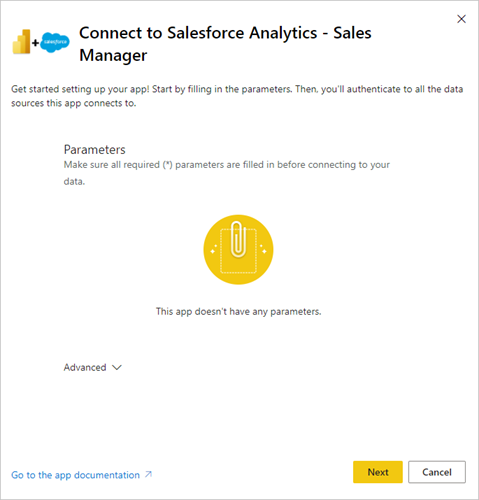The height and width of the screenshot is (500, 479).
Task: Click the Power BI logo icon
Action: tap(22, 42)
